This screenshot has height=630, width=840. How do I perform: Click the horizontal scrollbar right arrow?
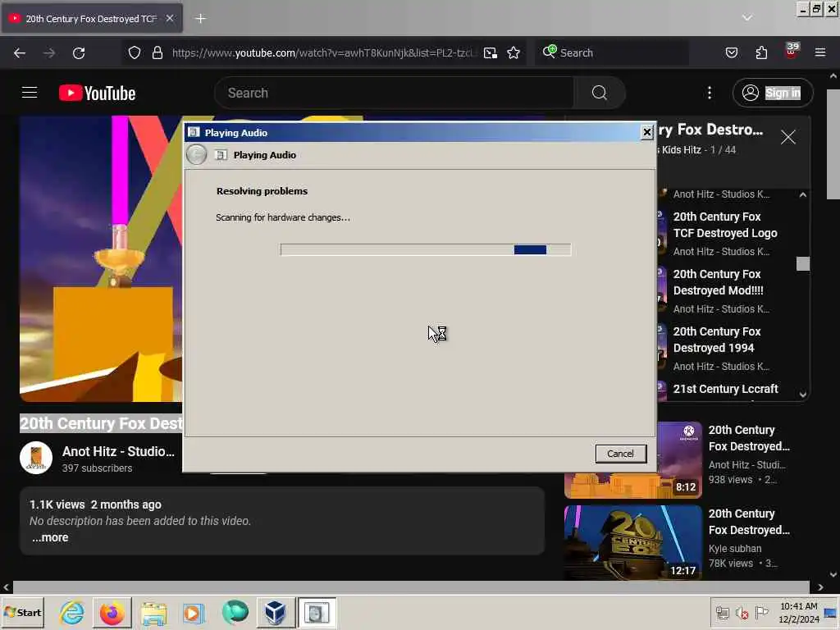820,587
